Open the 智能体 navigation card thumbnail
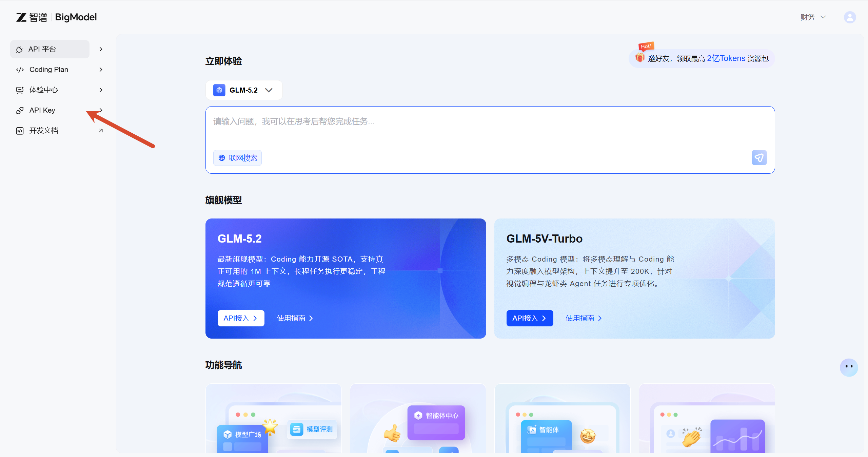This screenshot has width=868, height=457. pyautogui.click(x=562, y=418)
